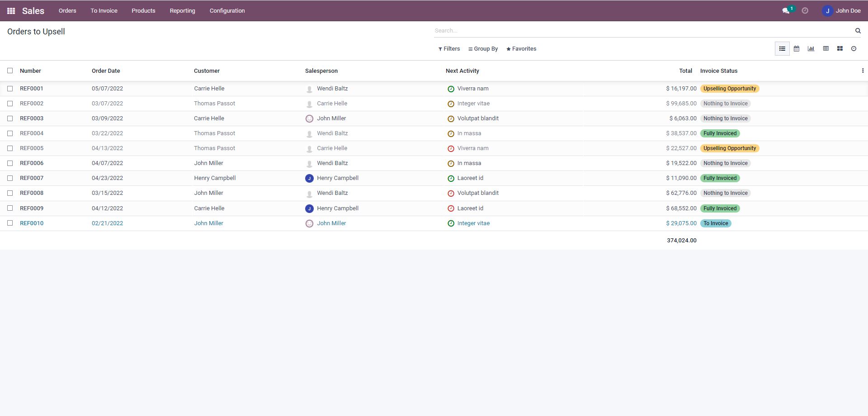This screenshot has width=868, height=416.
Task: Open order REF0010 link
Action: tap(32, 223)
